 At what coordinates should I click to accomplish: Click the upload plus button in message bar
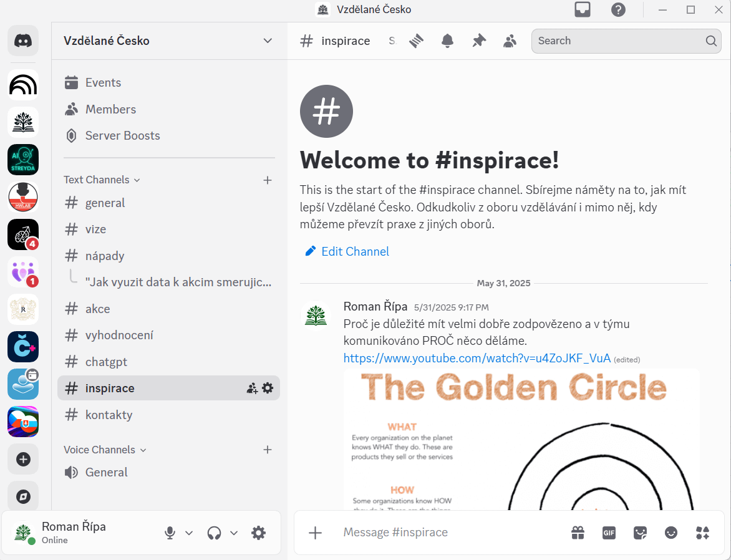coord(315,533)
